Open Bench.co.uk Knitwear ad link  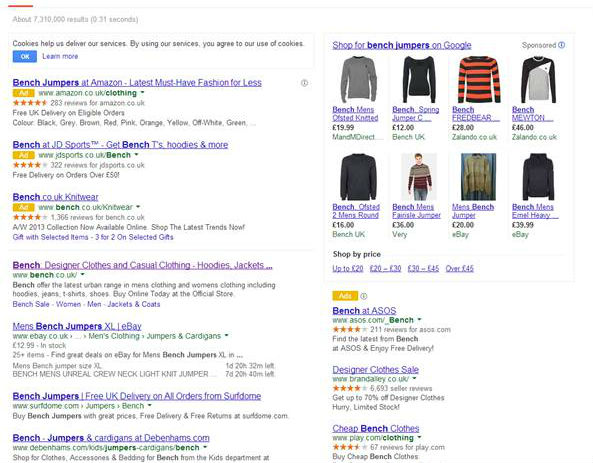[x=55, y=197]
